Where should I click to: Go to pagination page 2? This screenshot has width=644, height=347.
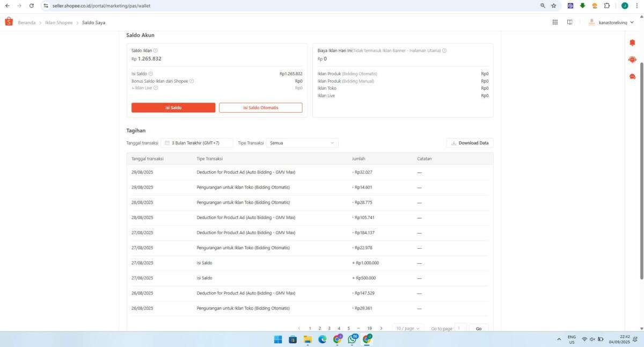(319, 328)
